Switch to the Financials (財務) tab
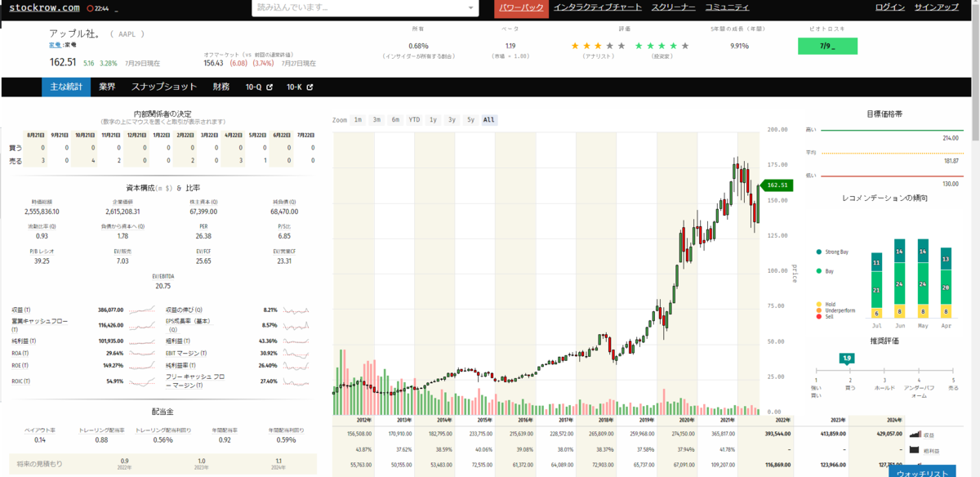 tap(220, 87)
